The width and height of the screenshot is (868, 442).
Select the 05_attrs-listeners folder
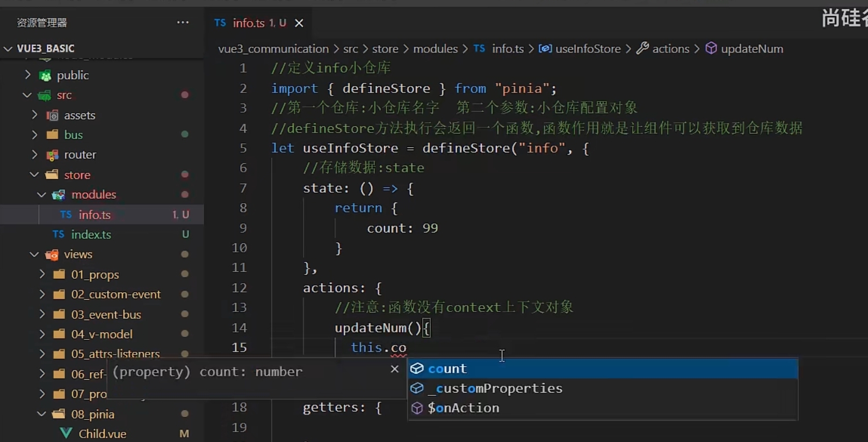coord(115,353)
